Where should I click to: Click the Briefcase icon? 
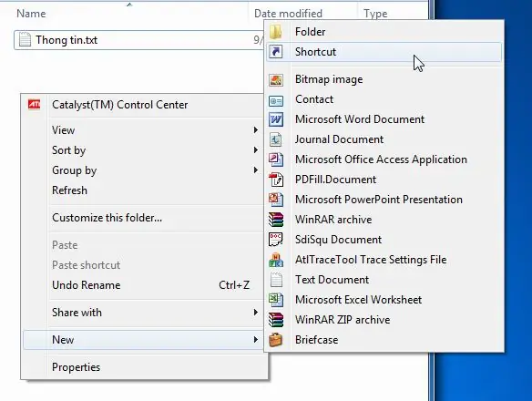[x=276, y=340]
